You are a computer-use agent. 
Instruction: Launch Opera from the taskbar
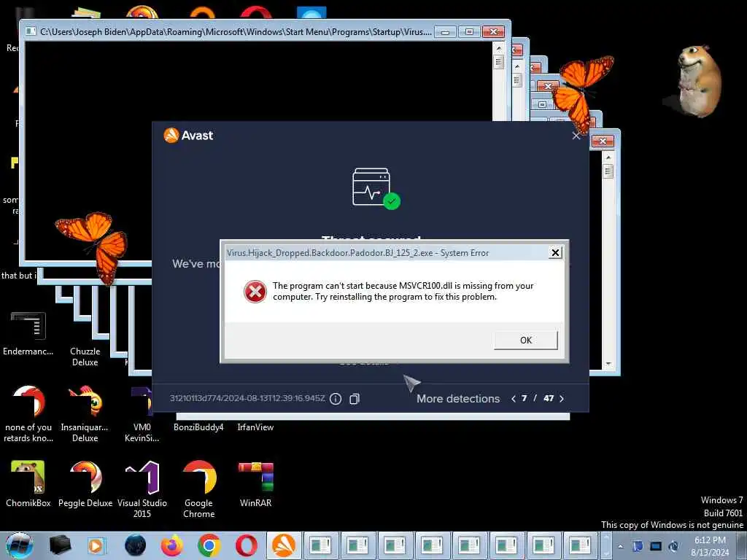(246, 545)
